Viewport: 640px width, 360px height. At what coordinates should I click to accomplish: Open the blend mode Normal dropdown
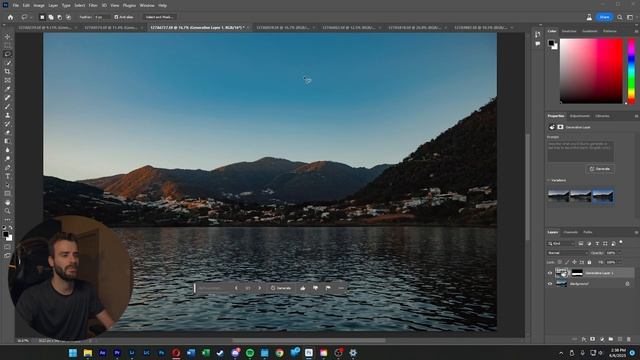567,253
